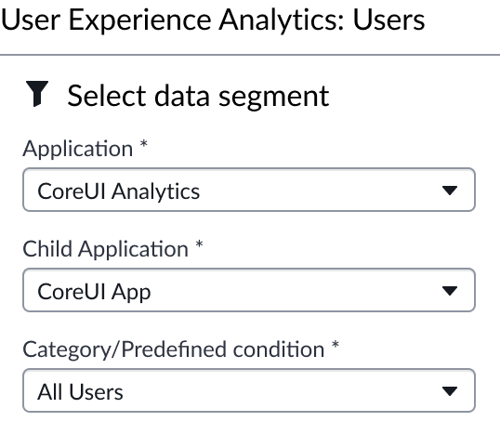Expand the Child Application combo box
The height and width of the screenshot is (448, 500).
(x=249, y=290)
